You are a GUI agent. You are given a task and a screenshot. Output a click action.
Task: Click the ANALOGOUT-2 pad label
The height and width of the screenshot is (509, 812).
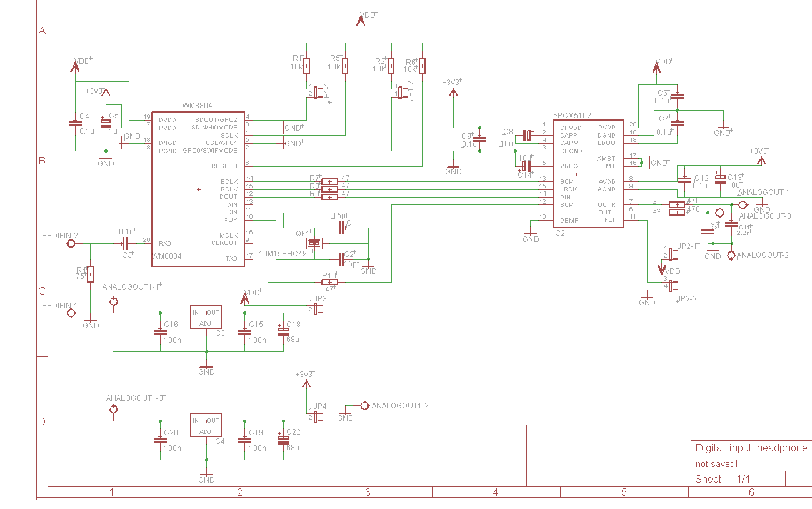pyautogui.click(x=763, y=255)
